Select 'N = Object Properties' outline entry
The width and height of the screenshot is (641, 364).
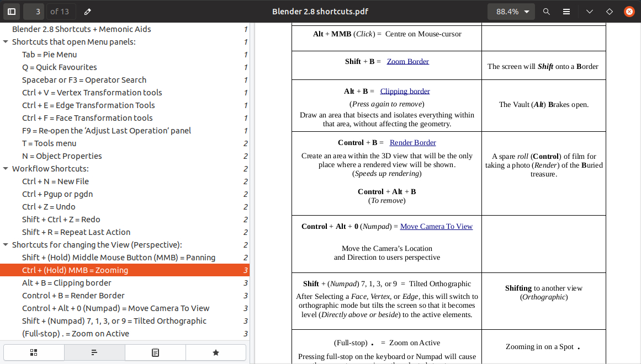(125, 156)
